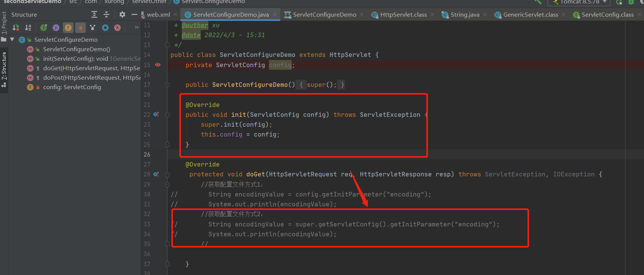Open the Tomcat 8.5.78 run configuration dropdown
This screenshot has width=644, height=275.
tap(579, 2)
